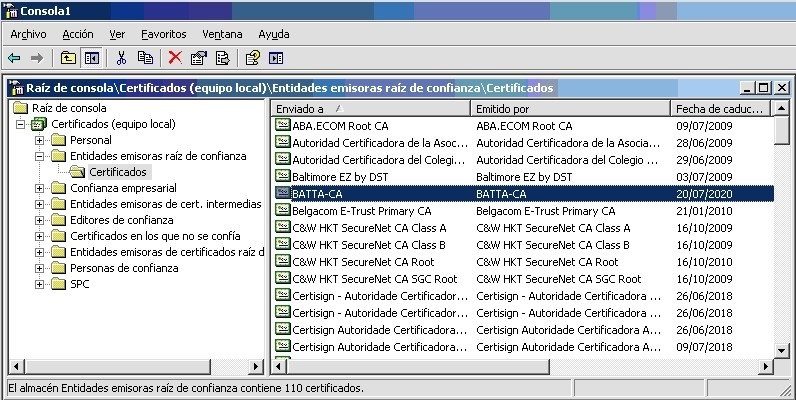The height and width of the screenshot is (400, 796).
Task: Click the Editores de confianza folder icon
Action: tap(59, 220)
